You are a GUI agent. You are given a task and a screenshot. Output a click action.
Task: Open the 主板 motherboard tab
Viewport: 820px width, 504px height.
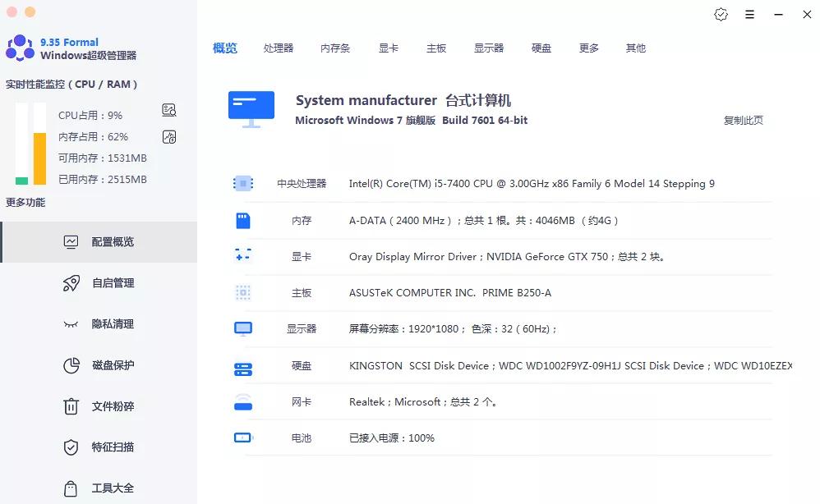(x=435, y=48)
